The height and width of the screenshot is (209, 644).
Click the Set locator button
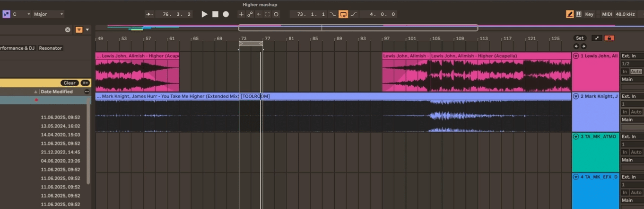(580, 38)
